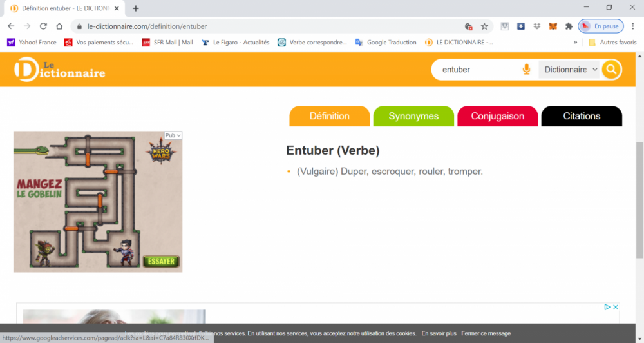Click the magnifying glass search button
The width and height of the screenshot is (644, 343).
[611, 70]
